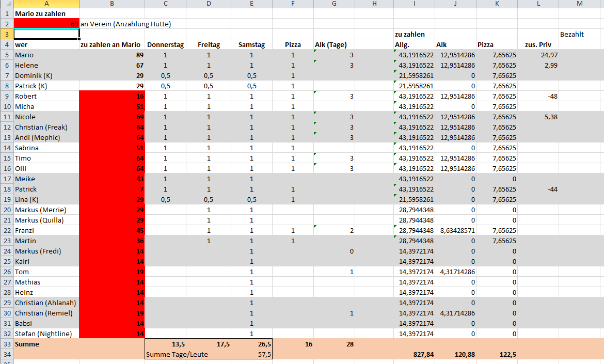Select name cell 'Robert'
This screenshot has width=604, height=364.
pyautogui.click(x=46, y=97)
